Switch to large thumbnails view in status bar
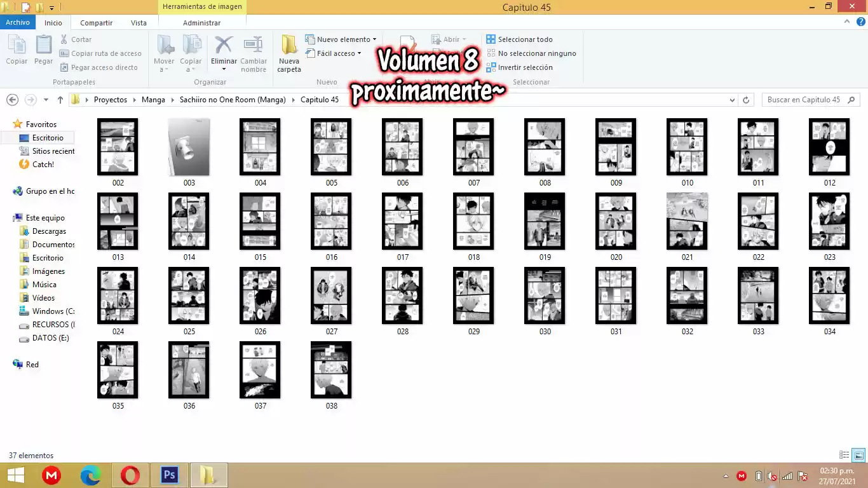 (x=858, y=455)
